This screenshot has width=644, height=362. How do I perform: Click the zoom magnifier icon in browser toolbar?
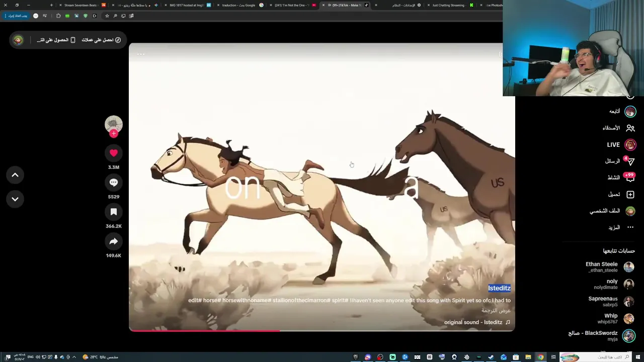[115, 16]
